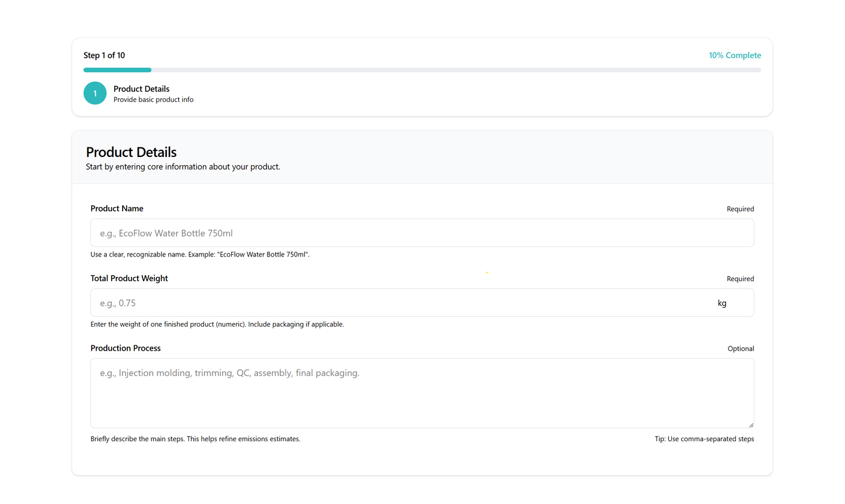Click the Total Product Weight label
Screen dimensions: 845x504
(x=129, y=279)
